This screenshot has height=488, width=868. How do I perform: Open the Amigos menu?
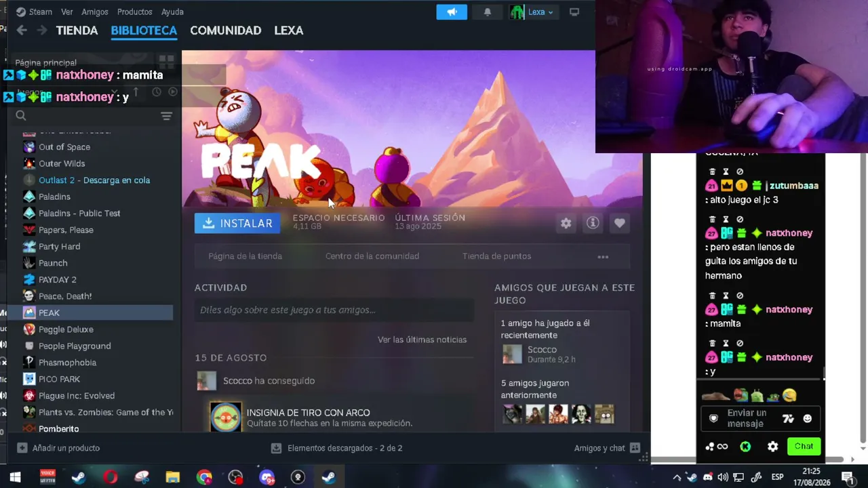click(95, 12)
